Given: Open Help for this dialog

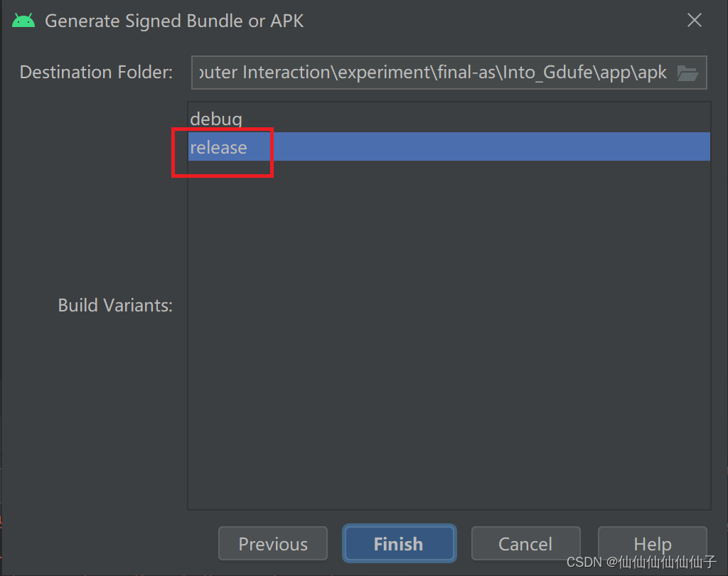Looking at the screenshot, I should [652, 543].
